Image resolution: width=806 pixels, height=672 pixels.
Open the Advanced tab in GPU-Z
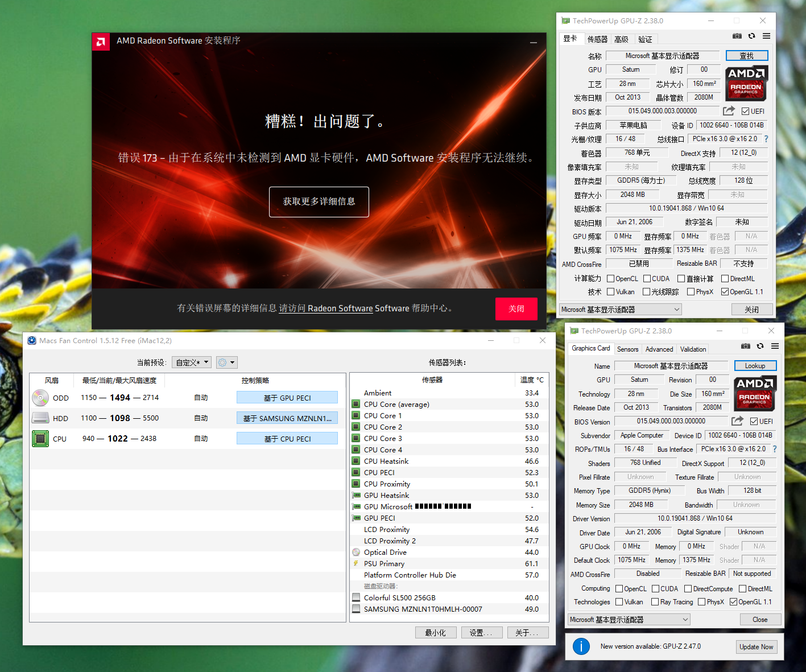pos(659,349)
